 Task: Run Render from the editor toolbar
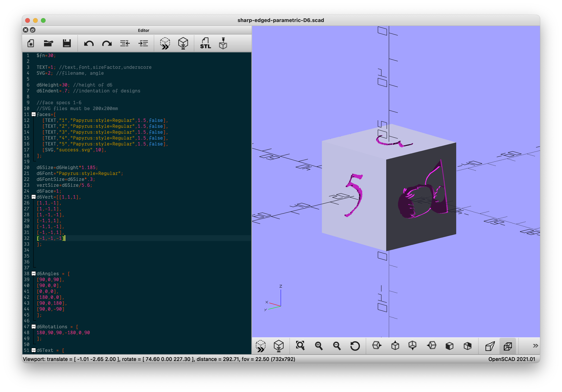[x=183, y=44]
